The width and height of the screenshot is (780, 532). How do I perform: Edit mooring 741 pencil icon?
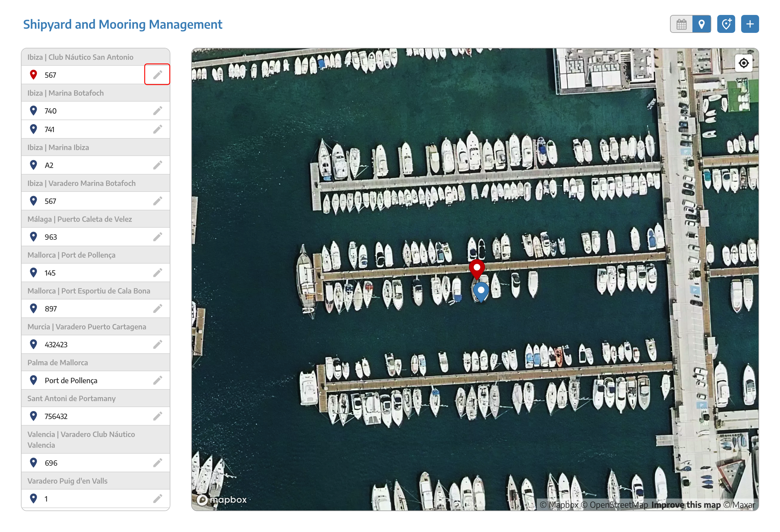coord(157,129)
